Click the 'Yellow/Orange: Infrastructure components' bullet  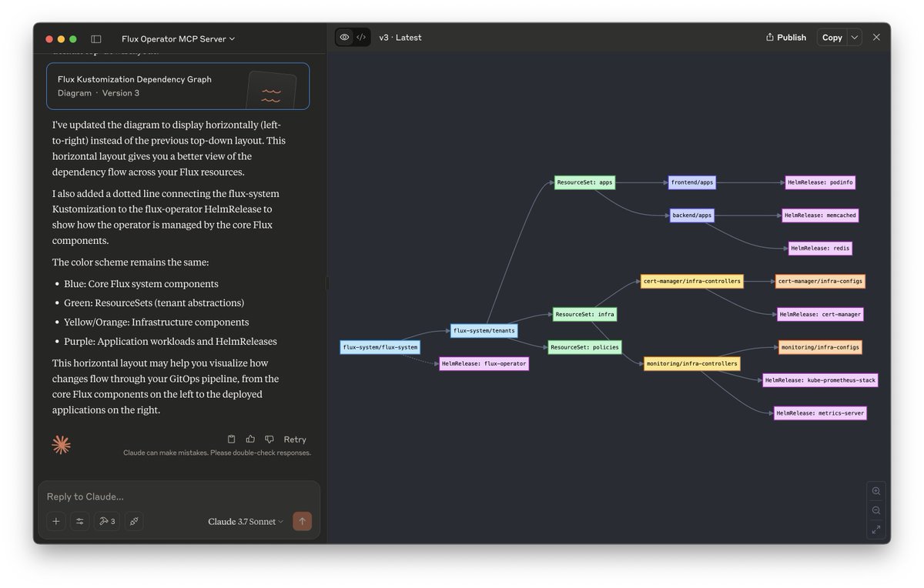click(x=156, y=322)
